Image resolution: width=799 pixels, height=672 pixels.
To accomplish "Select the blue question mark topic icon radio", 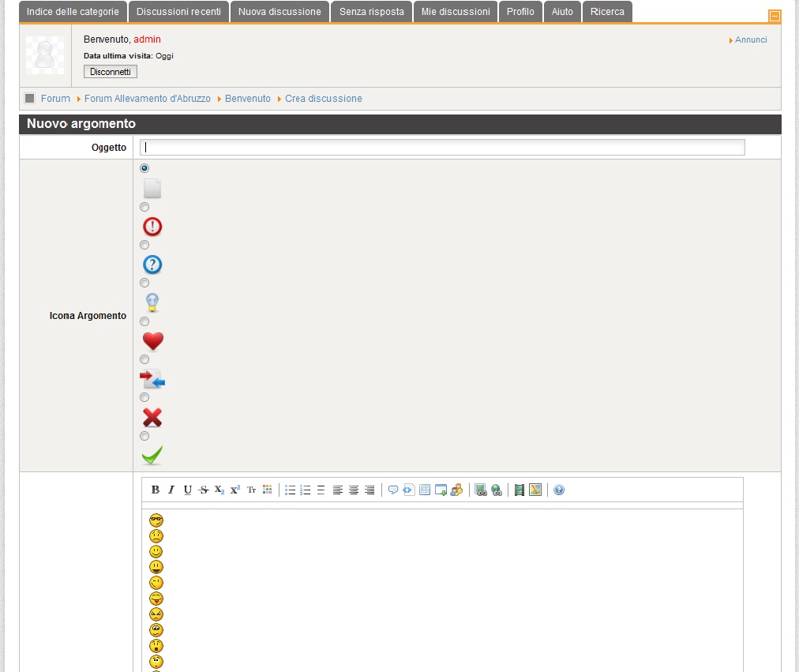I will 144,245.
